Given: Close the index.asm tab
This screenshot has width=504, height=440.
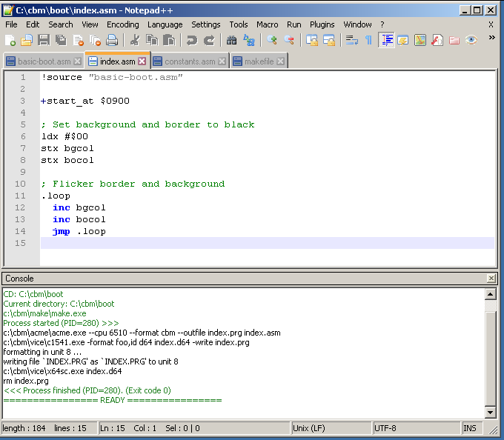Looking at the screenshot, I should pyautogui.click(x=142, y=61).
